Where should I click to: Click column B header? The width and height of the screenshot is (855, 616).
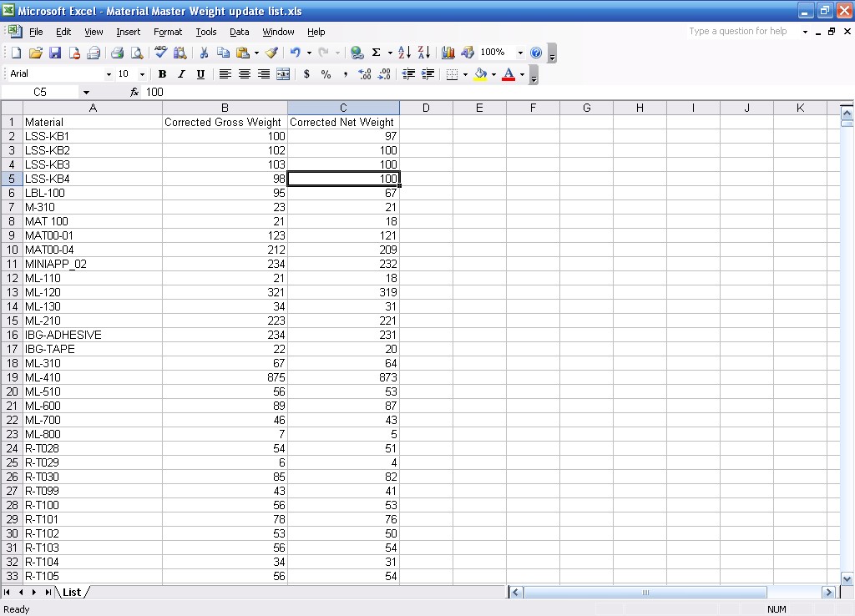tap(225, 108)
